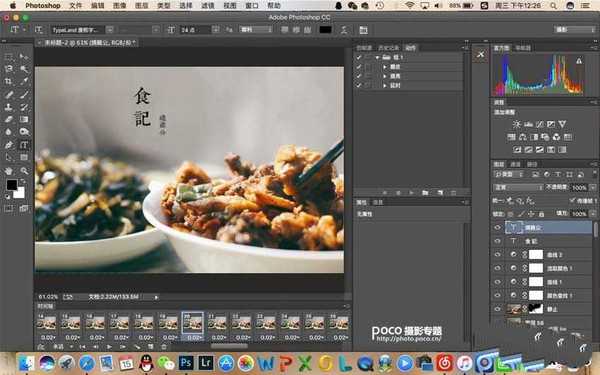This screenshot has height=375, width=600.
Task: Open the font family dropdown
Action: pyautogui.click(x=110, y=29)
